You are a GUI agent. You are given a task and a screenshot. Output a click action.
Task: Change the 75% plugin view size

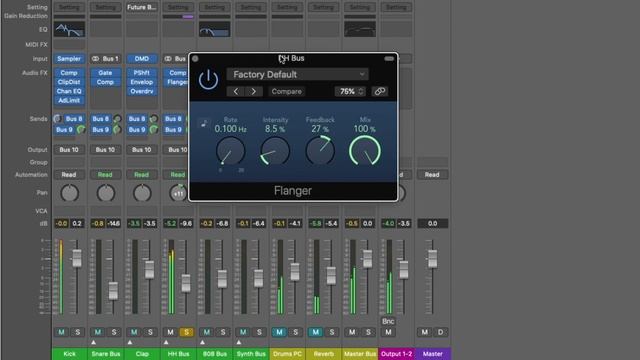350,91
